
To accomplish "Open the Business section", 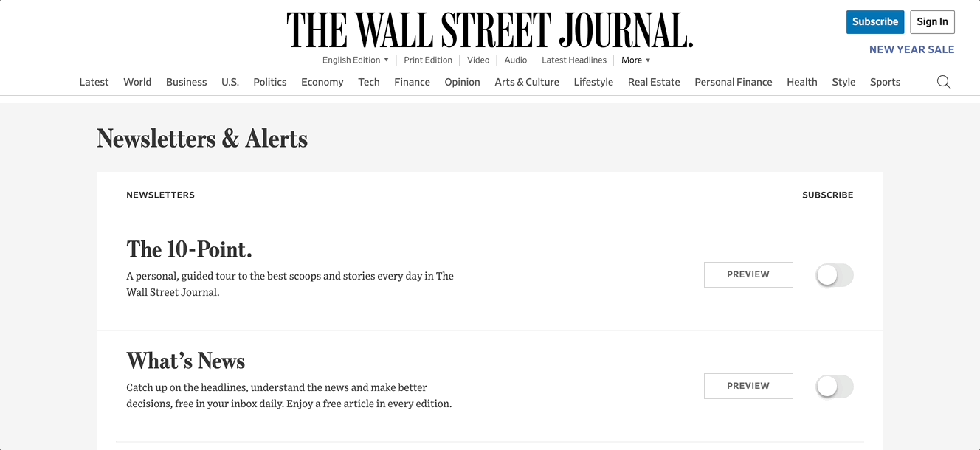I will coord(186,82).
